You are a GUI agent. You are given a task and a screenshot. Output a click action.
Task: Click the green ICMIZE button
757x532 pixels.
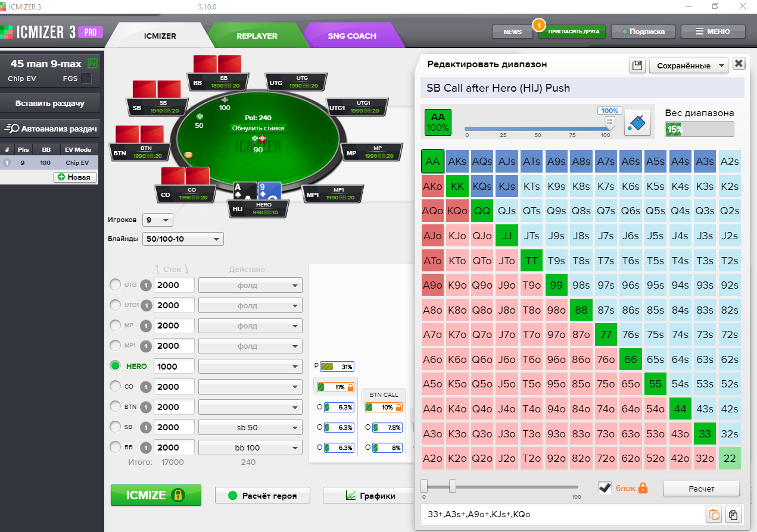[x=156, y=495]
